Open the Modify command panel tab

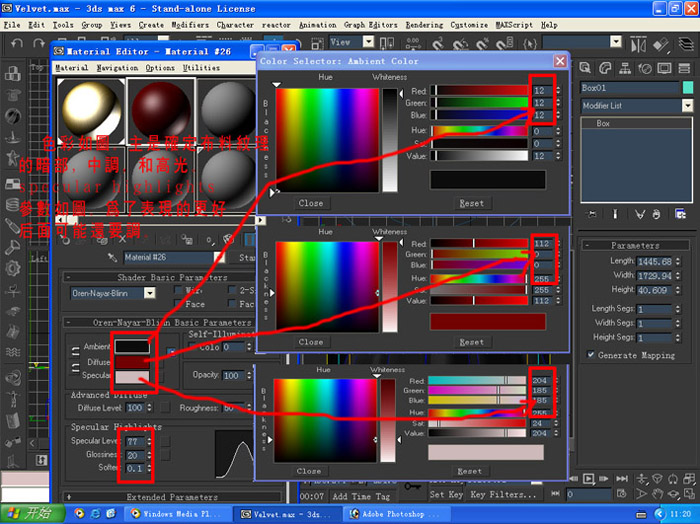point(605,68)
